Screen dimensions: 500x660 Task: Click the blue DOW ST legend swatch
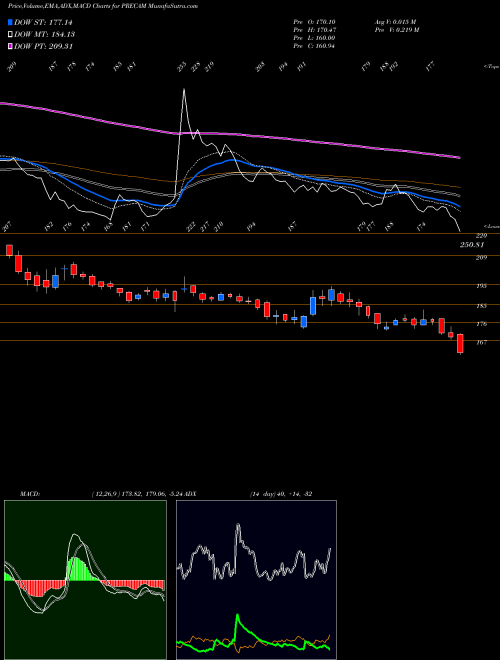point(11,22)
